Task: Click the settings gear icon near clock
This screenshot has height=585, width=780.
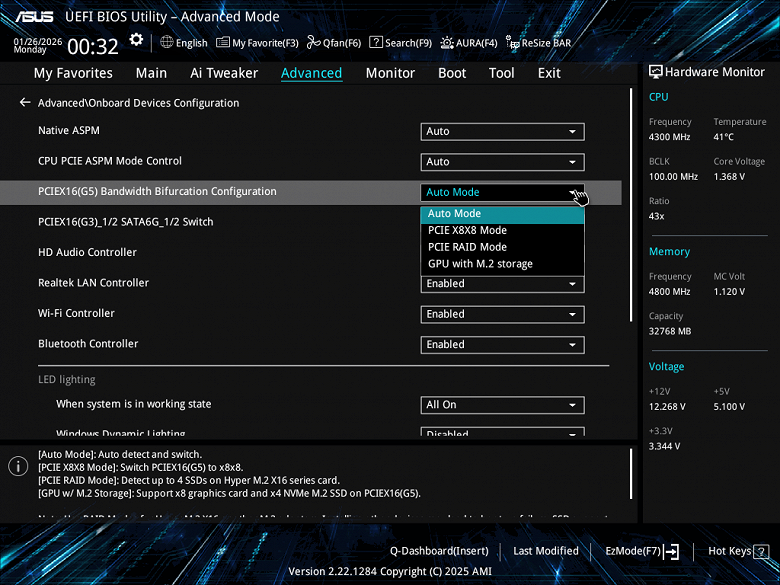Action: pos(136,41)
